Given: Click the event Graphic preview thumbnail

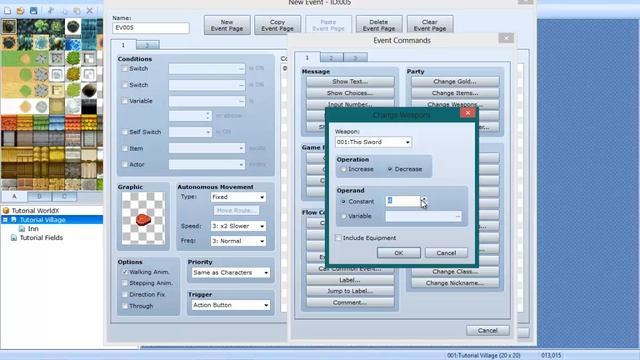Looking at the screenshot, I should coord(143,218).
